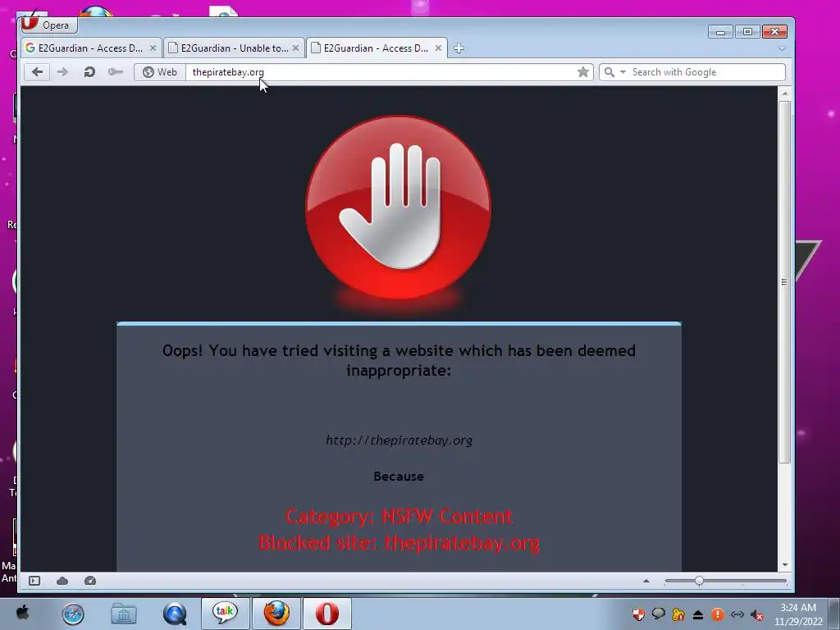This screenshot has width=840, height=630.
Task: Click the page scrollbar down arrow
Action: point(785,564)
